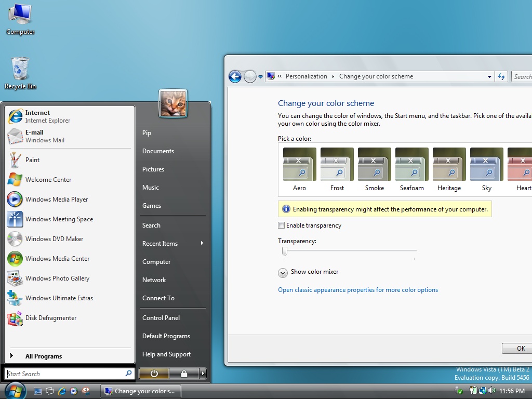
Task: Open Internet Explorer from Start menu
Action: click(x=70, y=116)
